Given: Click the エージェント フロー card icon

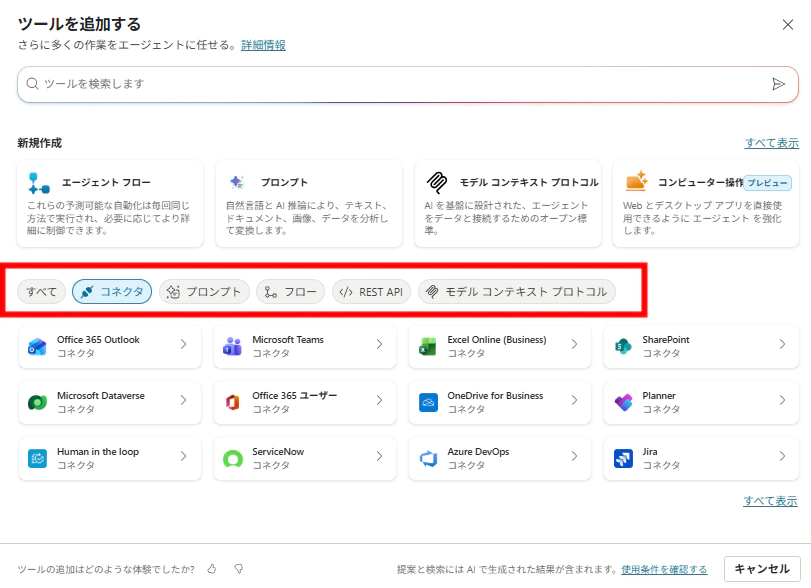Looking at the screenshot, I should tap(39, 183).
